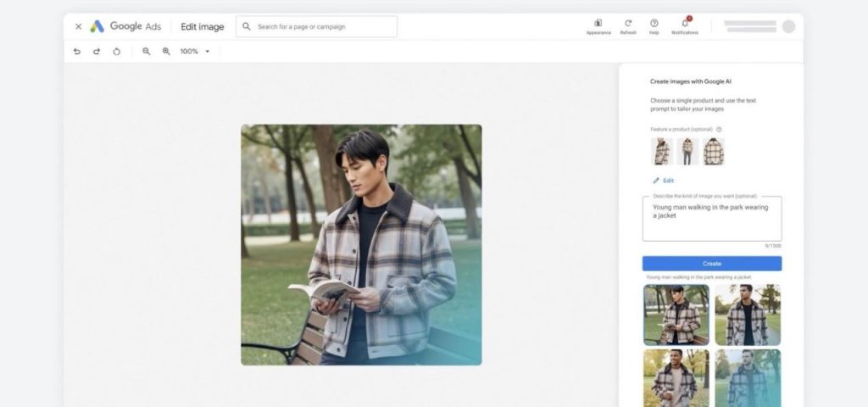
Task: Open the Notifications bell
Action: click(685, 24)
